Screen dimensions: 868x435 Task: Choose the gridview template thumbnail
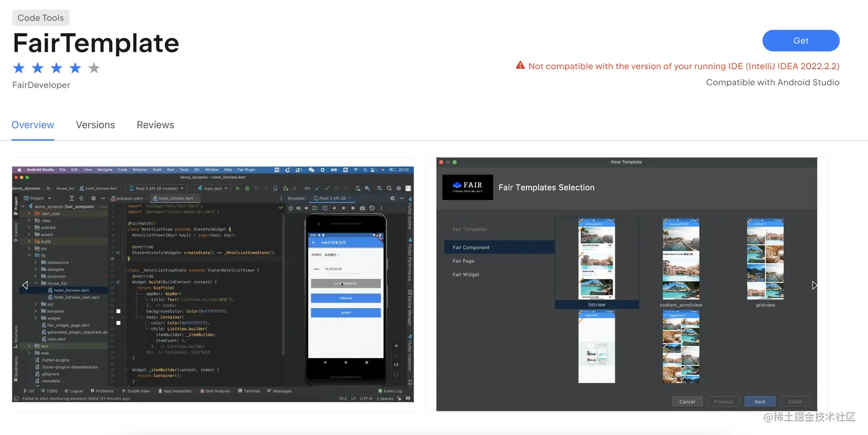[765, 259]
